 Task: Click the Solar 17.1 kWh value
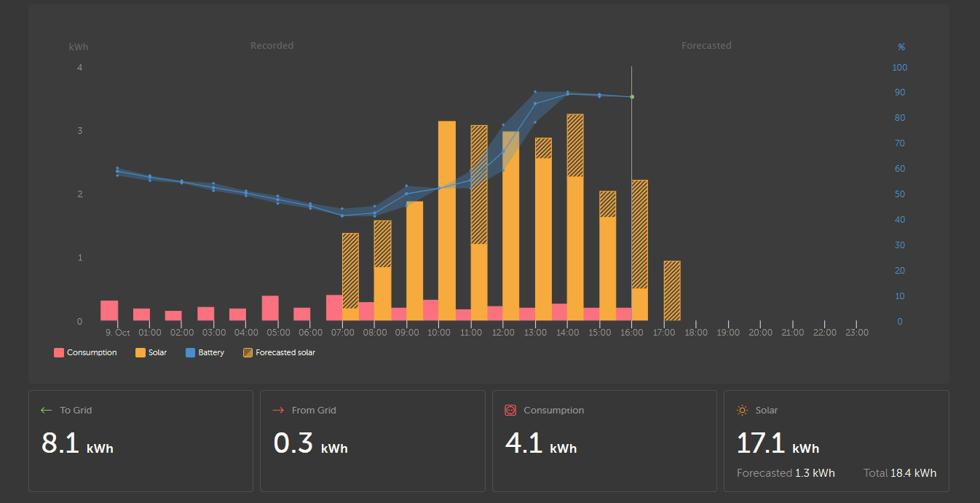click(778, 443)
